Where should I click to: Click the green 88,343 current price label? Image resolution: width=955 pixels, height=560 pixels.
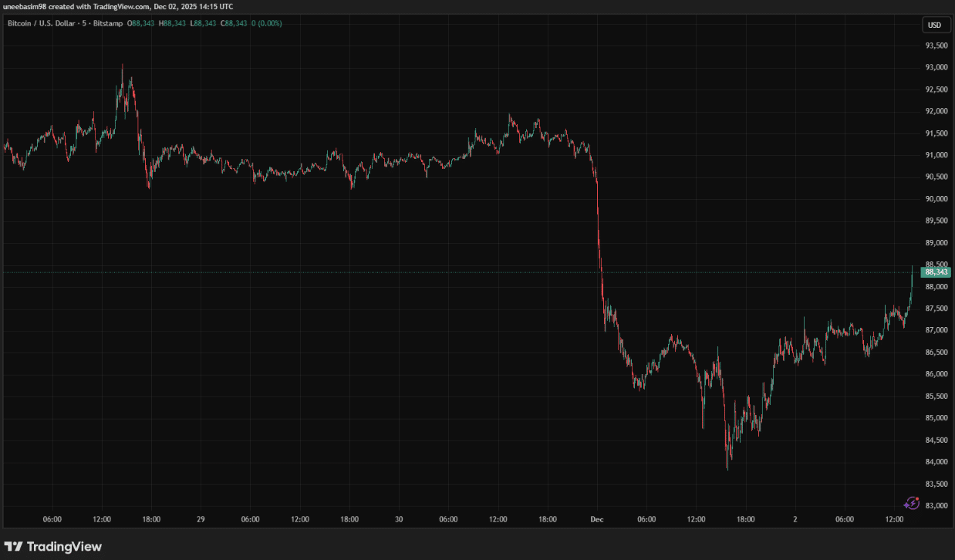click(936, 272)
